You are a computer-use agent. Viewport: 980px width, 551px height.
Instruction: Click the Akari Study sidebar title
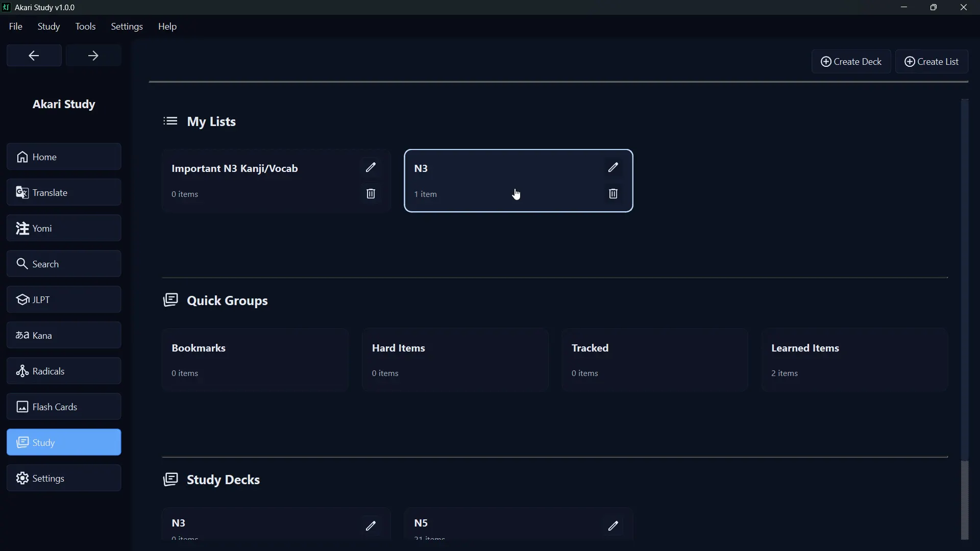[x=64, y=104]
